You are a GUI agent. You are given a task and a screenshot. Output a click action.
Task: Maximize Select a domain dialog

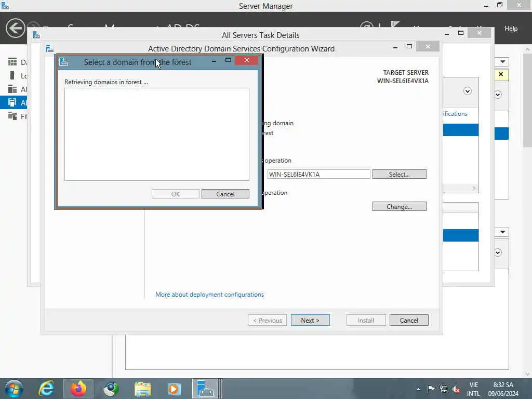point(228,60)
